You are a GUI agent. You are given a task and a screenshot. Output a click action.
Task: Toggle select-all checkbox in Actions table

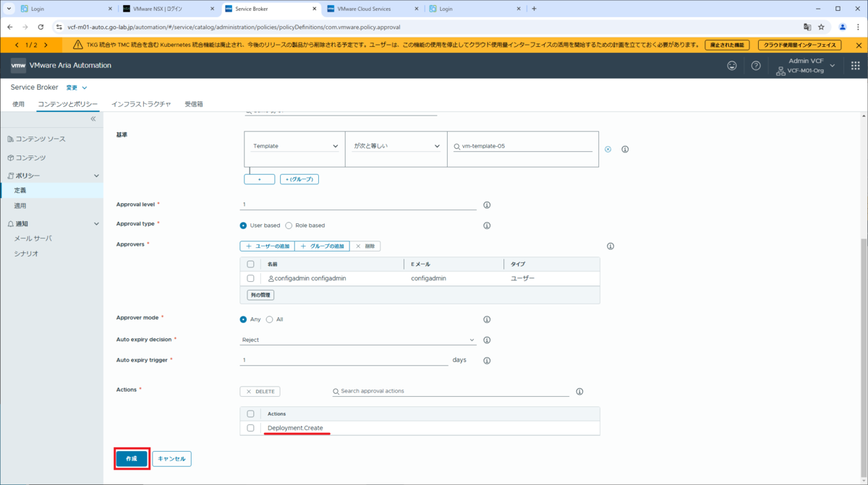point(250,414)
